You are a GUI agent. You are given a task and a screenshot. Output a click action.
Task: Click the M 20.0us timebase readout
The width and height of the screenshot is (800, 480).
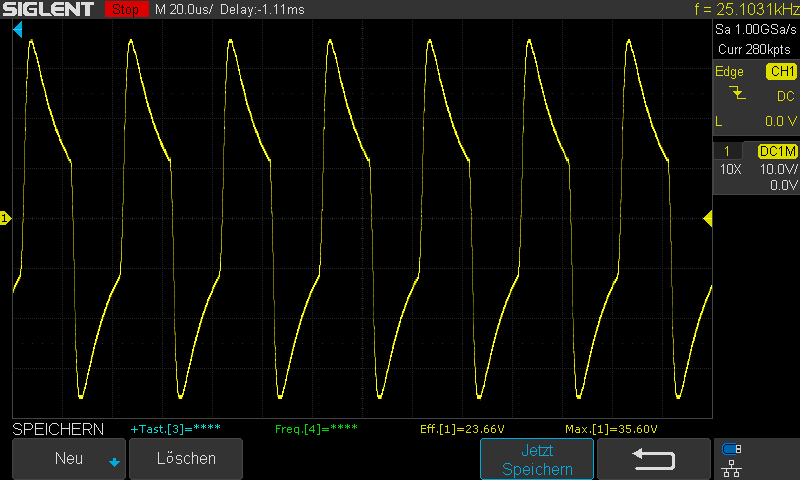tap(184, 10)
